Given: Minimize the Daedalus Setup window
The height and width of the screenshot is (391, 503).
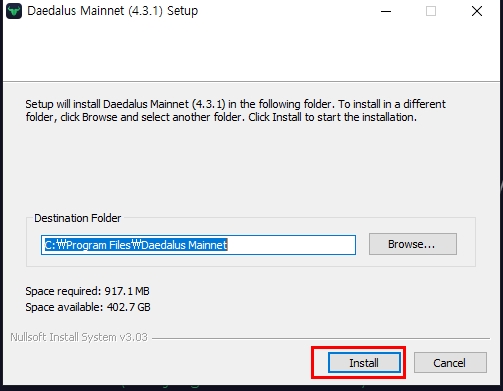Looking at the screenshot, I should pos(386,11).
